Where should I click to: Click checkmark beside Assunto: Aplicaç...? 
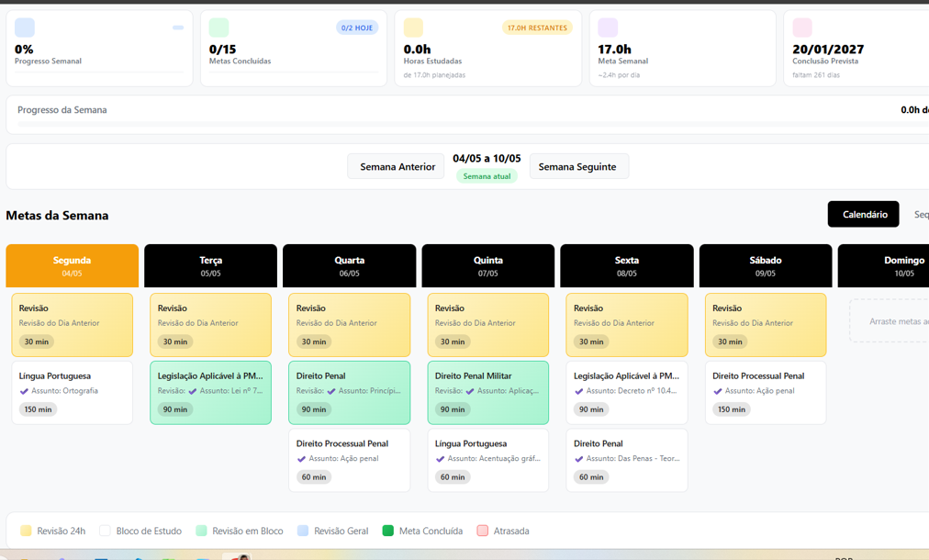click(469, 391)
